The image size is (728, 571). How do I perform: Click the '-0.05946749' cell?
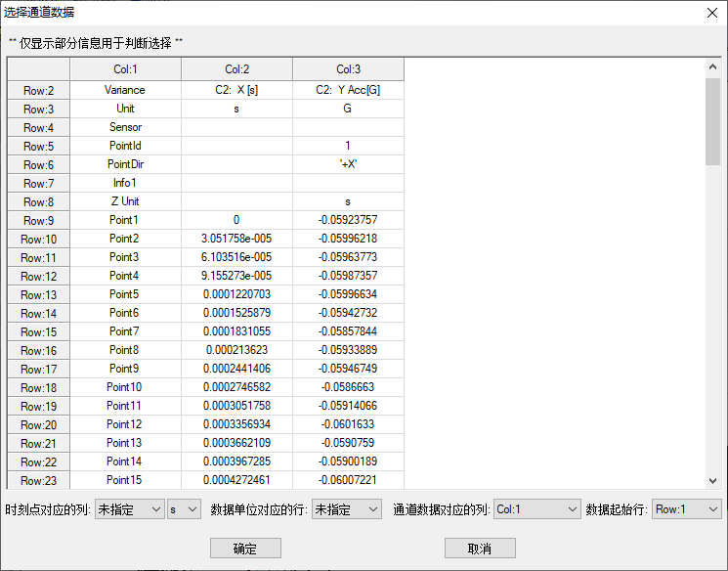coord(348,369)
